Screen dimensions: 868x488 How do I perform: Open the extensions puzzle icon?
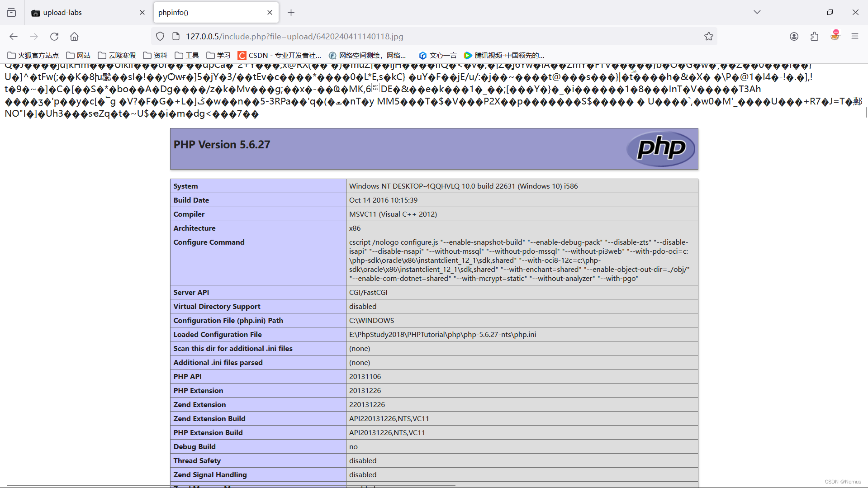click(x=815, y=37)
